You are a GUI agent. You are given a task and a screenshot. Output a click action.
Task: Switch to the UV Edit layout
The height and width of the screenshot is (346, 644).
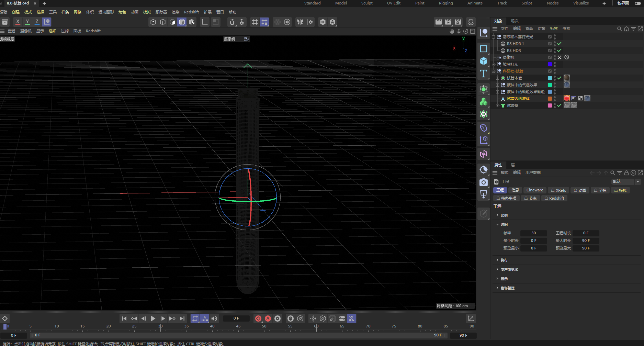394,3
